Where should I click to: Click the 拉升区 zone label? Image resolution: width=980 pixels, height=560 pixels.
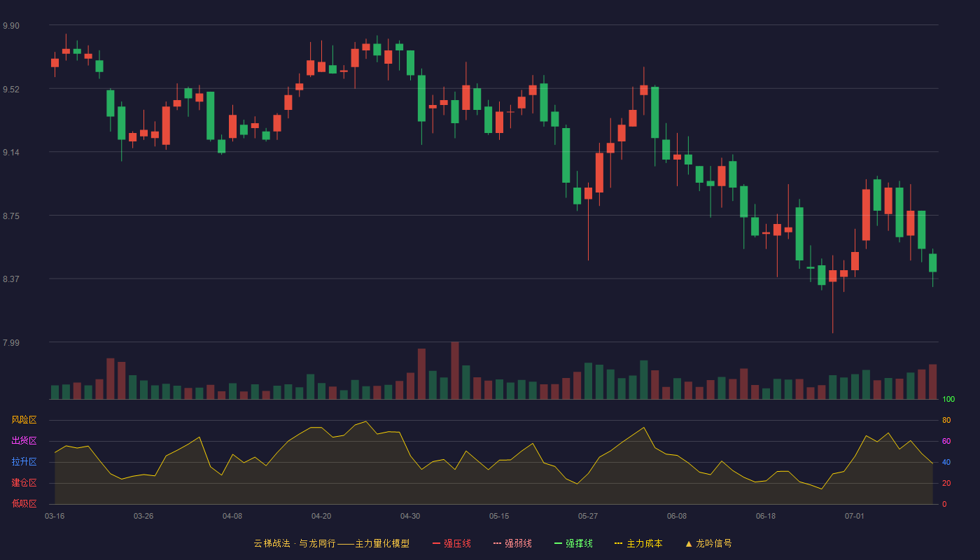pyautogui.click(x=24, y=462)
